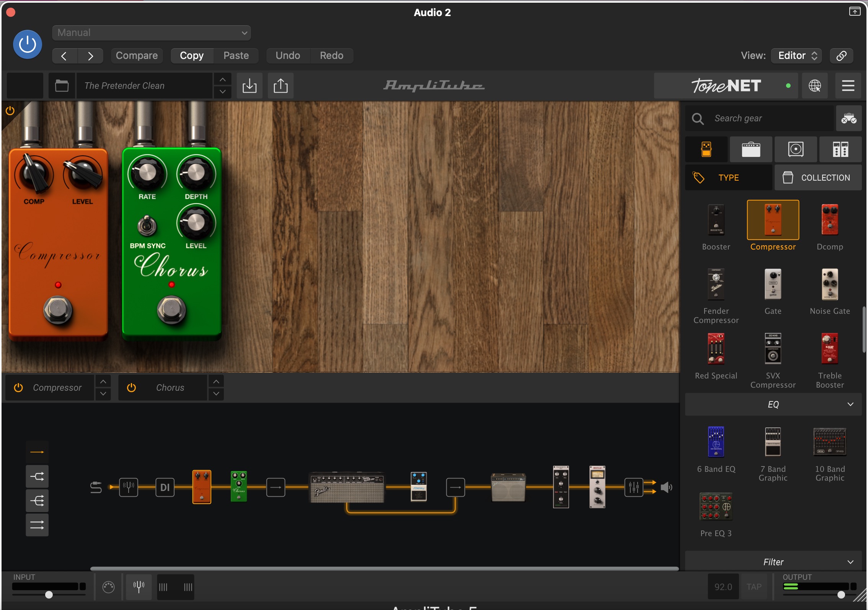Click the INPUT level slider handle
The image size is (868, 610).
coord(49,595)
